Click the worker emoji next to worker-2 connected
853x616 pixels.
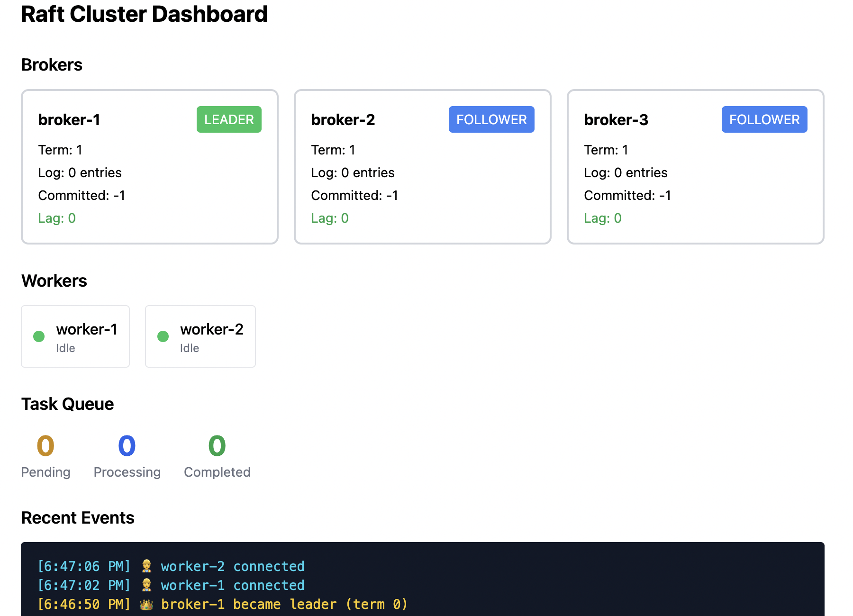[x=147, y=566]
